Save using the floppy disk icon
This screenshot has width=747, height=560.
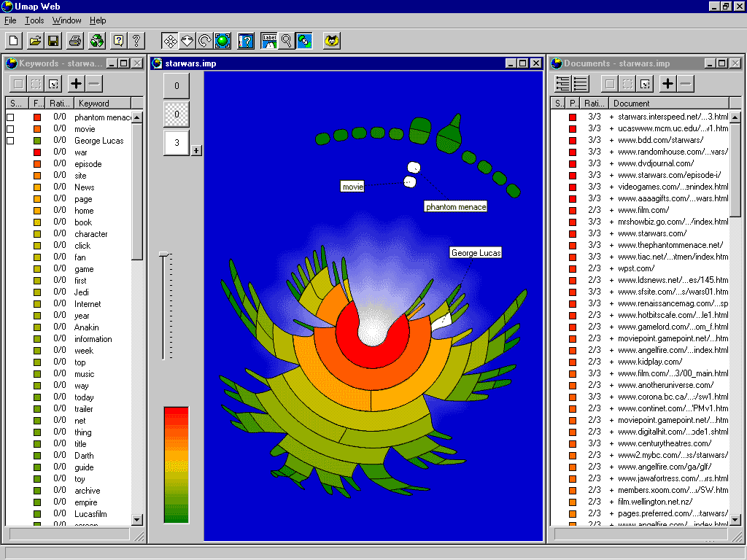pyautogui.click(x=53, y=41)
